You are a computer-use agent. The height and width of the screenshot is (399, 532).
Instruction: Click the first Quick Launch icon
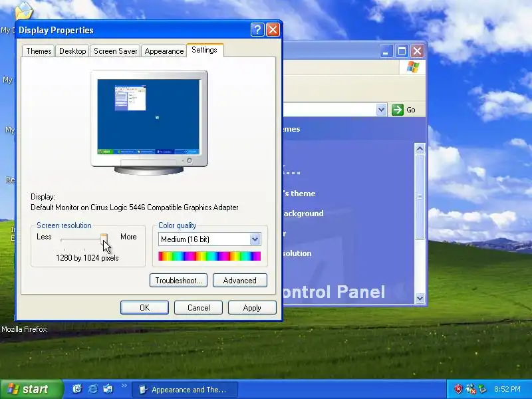coord(77,389)
